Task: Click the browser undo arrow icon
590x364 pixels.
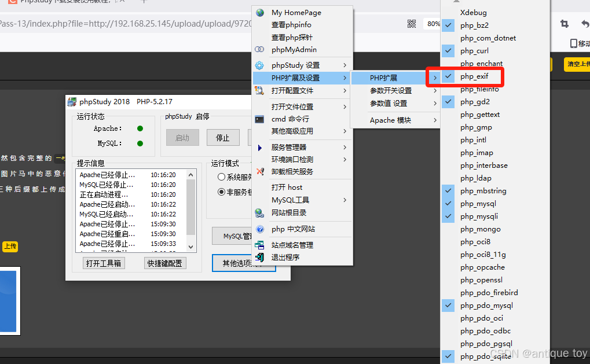Action: [x=585, y=24]
